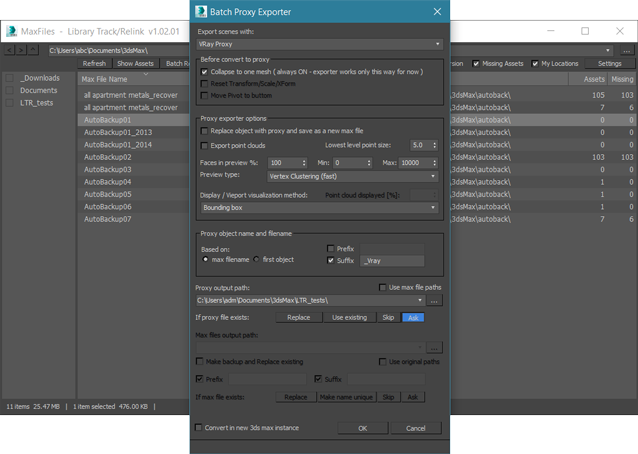Click the Suffix _Vray text field
Screen dimensions: 638x454
(x=392, y=261)
